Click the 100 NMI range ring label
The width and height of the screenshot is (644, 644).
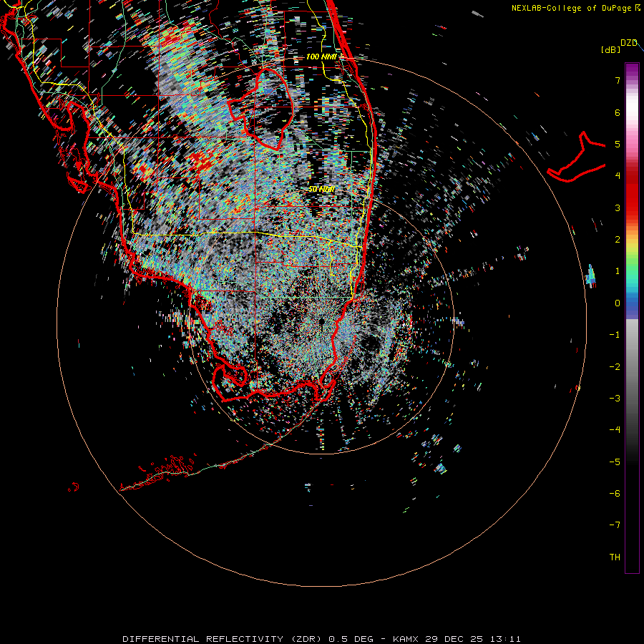coord(321,57)
